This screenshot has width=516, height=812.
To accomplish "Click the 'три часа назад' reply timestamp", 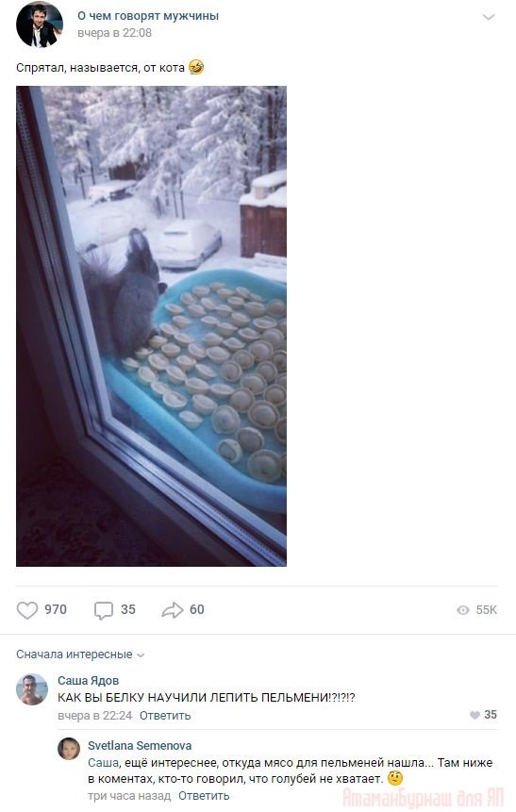I will click(x=129, y=796).
